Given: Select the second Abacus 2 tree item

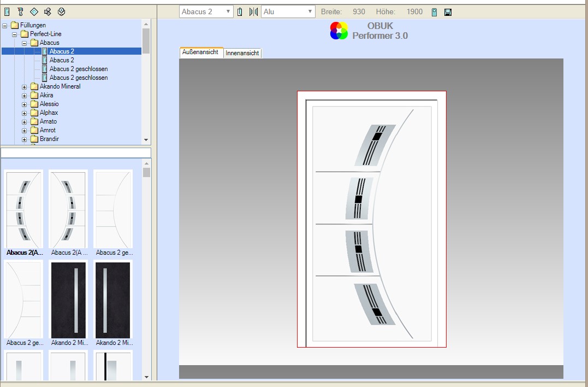Looking at the screenshot, I should (62, 60).
